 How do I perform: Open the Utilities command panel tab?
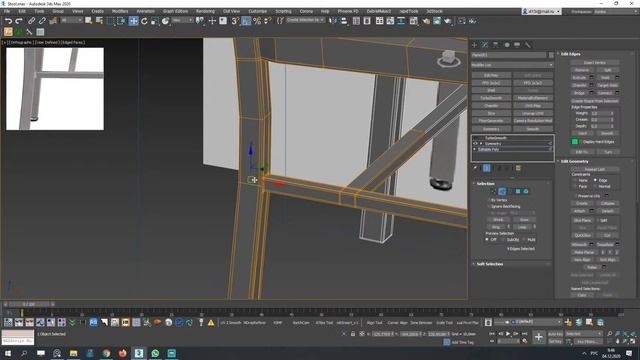(x=528, y=45)
